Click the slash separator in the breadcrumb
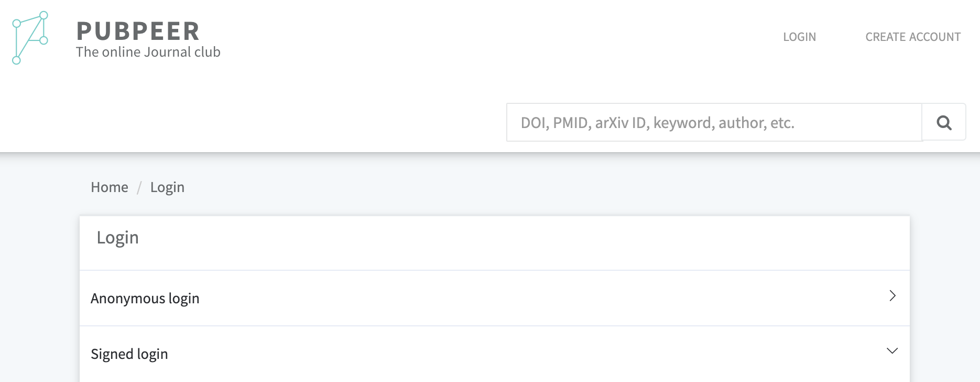Viewport: 980px width, 382px height. click(x=139, y=187)
